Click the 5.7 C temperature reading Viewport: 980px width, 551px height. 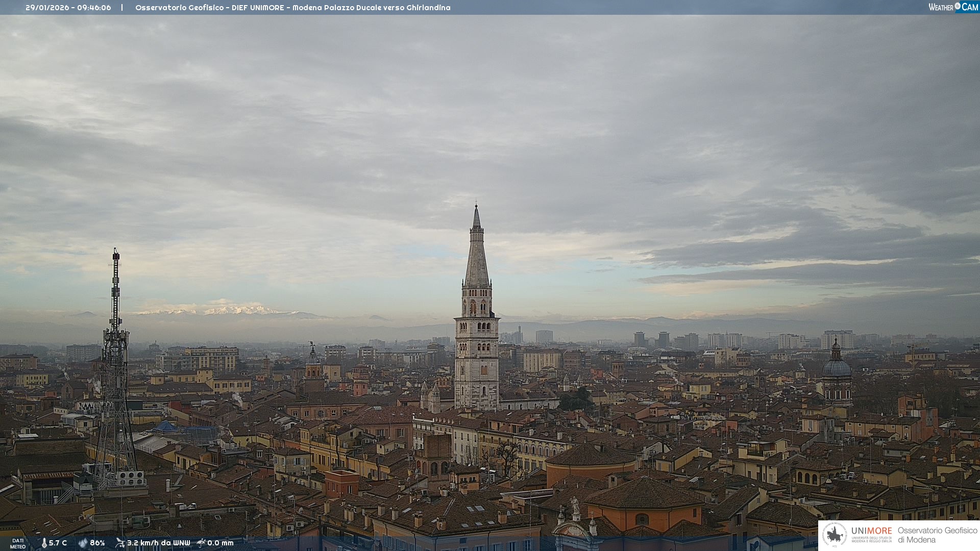coord(58,543)
